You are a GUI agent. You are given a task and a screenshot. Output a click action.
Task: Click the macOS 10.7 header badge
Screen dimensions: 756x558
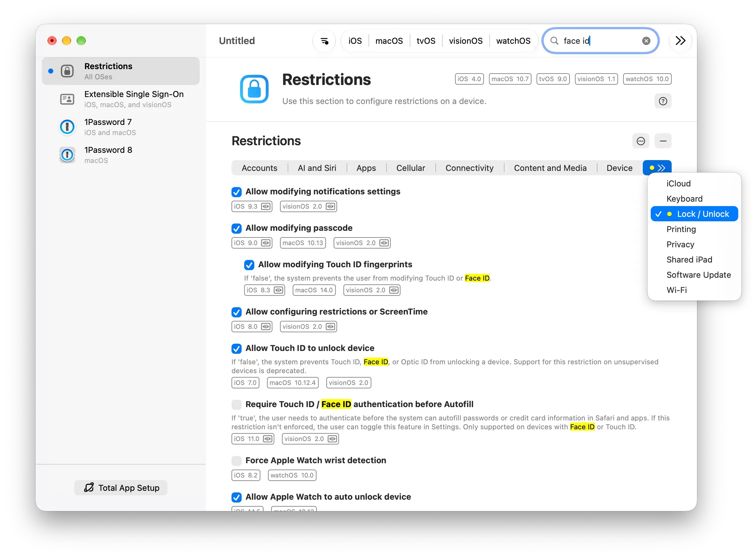[510, 79]
